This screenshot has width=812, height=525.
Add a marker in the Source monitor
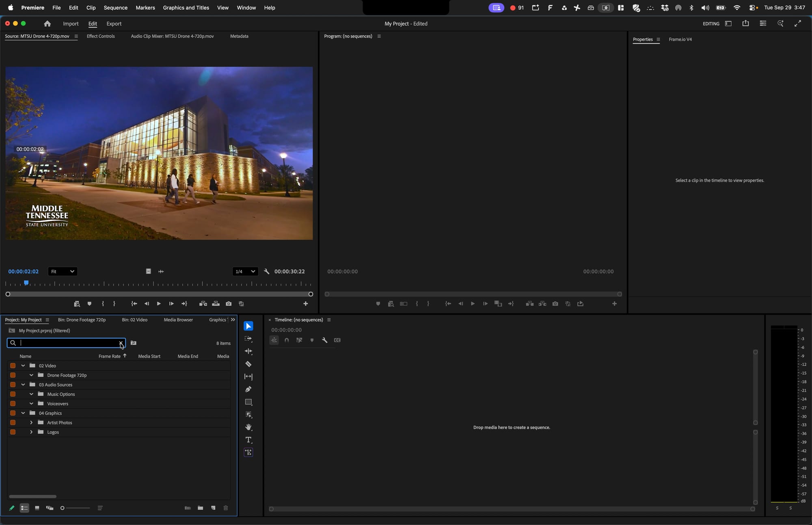[89, 304]
